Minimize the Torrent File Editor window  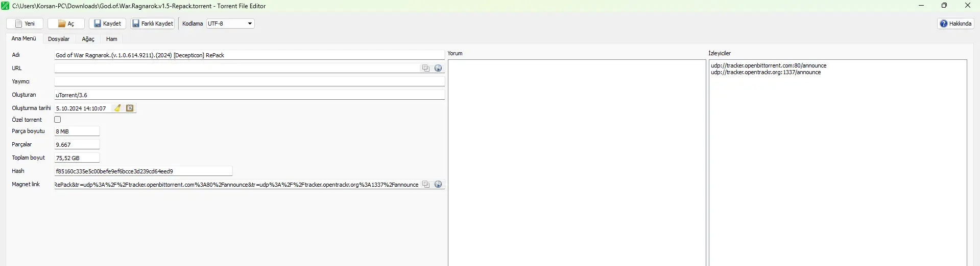[x=921, y=6]
